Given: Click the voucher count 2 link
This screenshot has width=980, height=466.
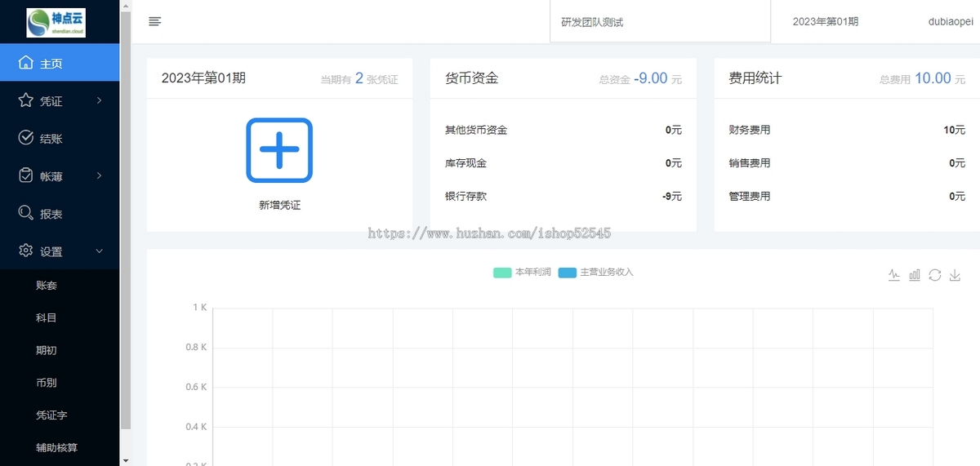Looking at the screenshot, I should tap(359, 78).
